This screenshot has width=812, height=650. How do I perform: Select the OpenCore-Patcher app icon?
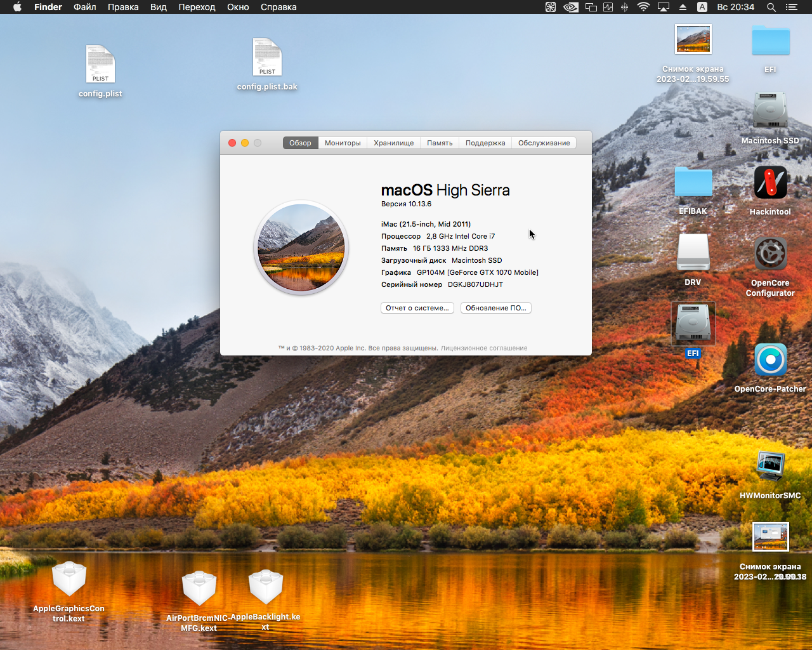click(770, 360)
